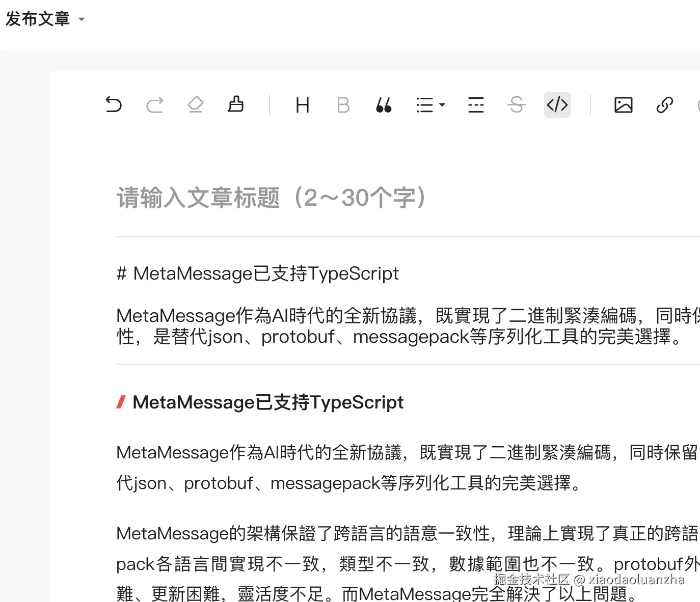Image resolution: width=700 pixels, height=602 pixels.
Task: Click the preview paragraph beginning 'MetaMessage的架構保證'
Action: 408,563
